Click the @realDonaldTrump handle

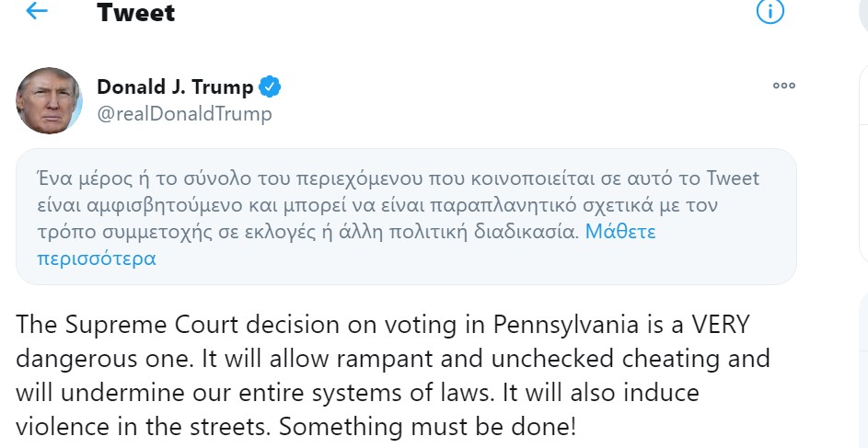click(184, 114)
